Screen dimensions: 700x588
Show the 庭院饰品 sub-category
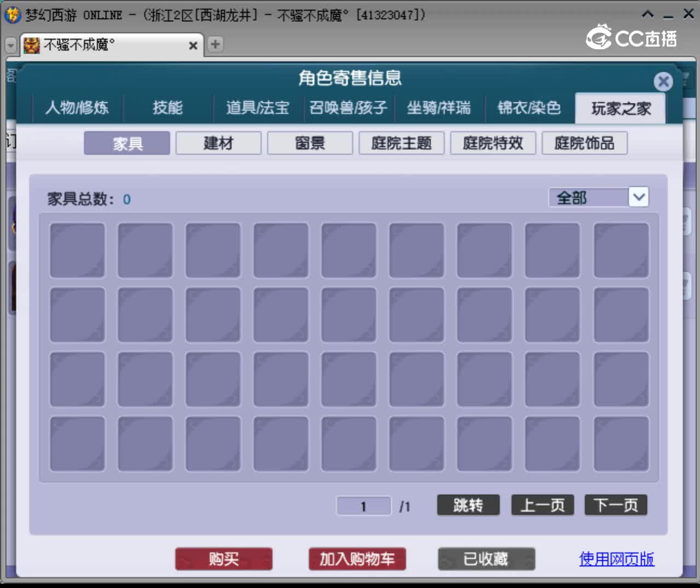coord(585,143)
